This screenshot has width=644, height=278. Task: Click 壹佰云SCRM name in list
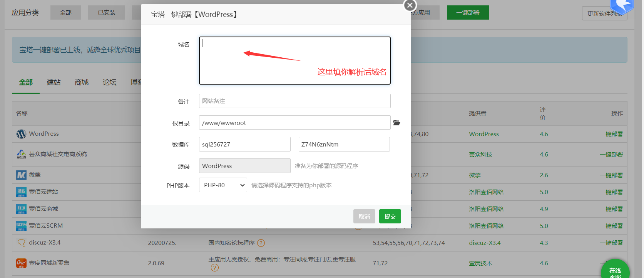[x=46, y=226]
